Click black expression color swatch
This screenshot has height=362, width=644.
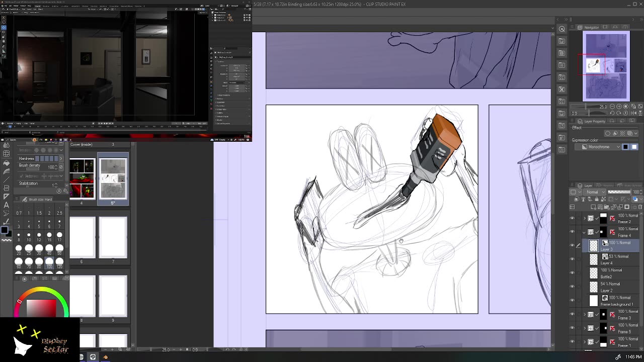point(626,147)
